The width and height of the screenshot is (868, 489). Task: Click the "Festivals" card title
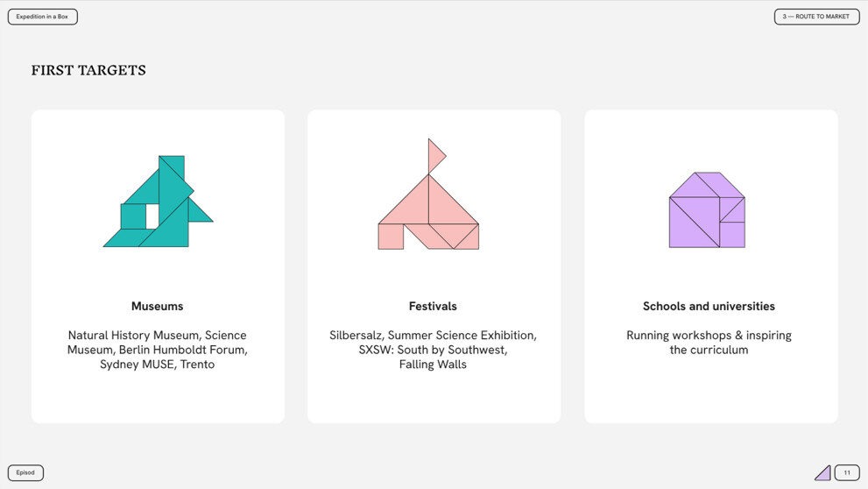(433, 307)
